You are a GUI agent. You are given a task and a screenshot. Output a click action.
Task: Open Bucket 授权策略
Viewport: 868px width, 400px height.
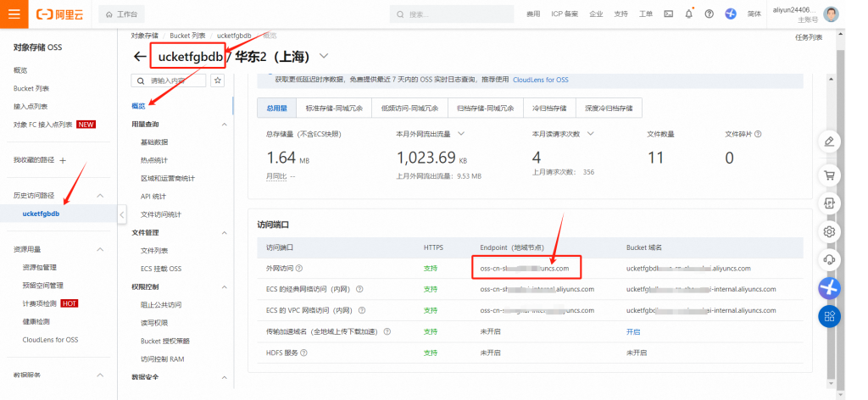point(165,341)
